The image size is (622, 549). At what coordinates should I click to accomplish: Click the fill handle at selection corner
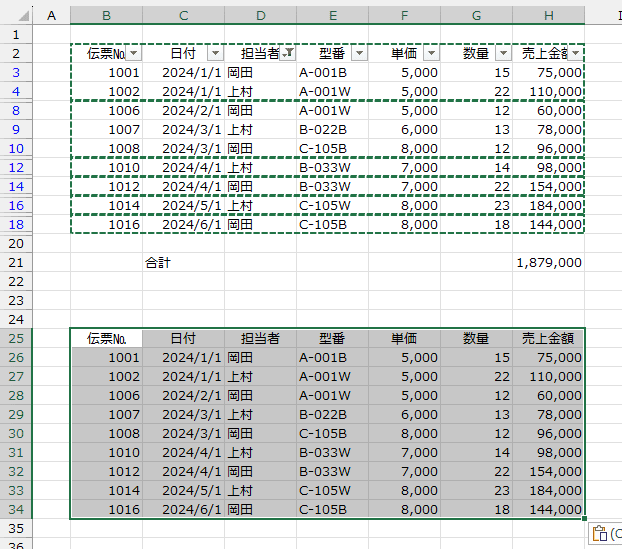click(x=585, y=519)
